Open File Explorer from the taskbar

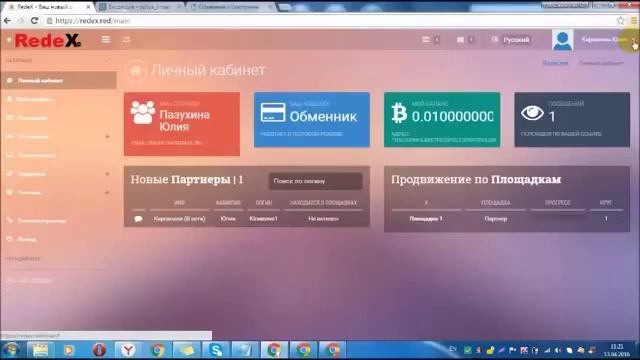coord(40,350)
